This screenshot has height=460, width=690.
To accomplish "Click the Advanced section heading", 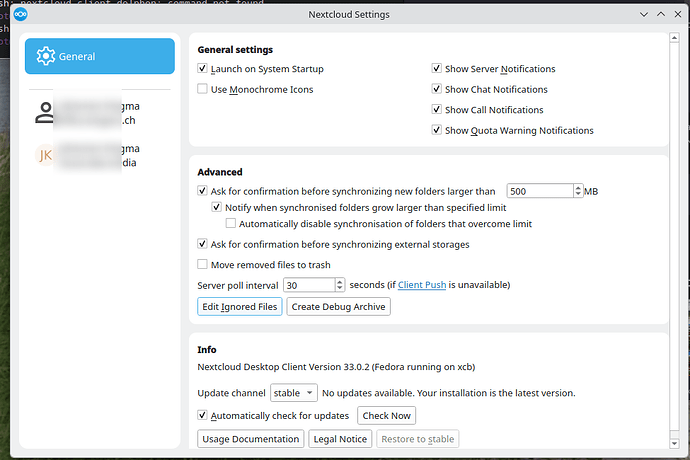I will coord(220,172).
